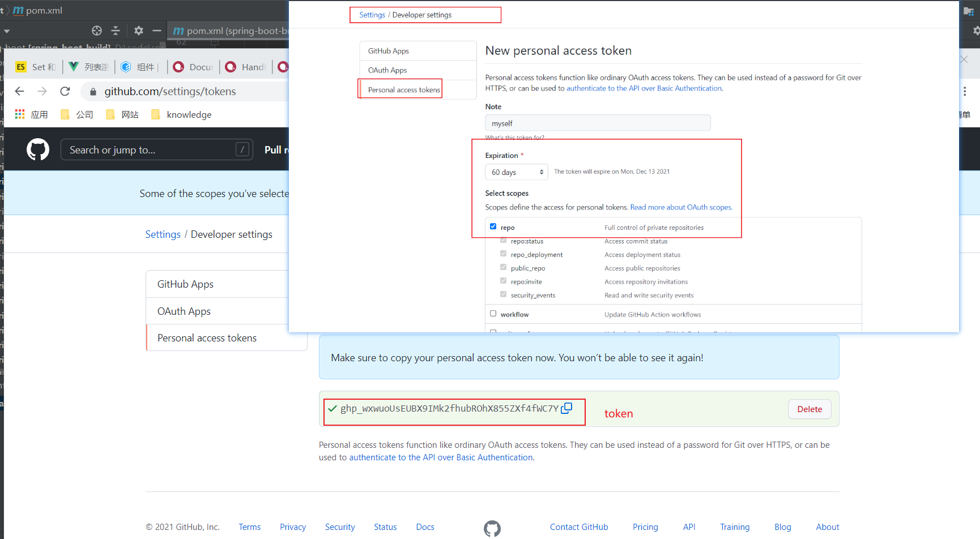Screen dimensions: 980x539
Task: Switch to the Docu browser tab
Action: pos(193,67)
